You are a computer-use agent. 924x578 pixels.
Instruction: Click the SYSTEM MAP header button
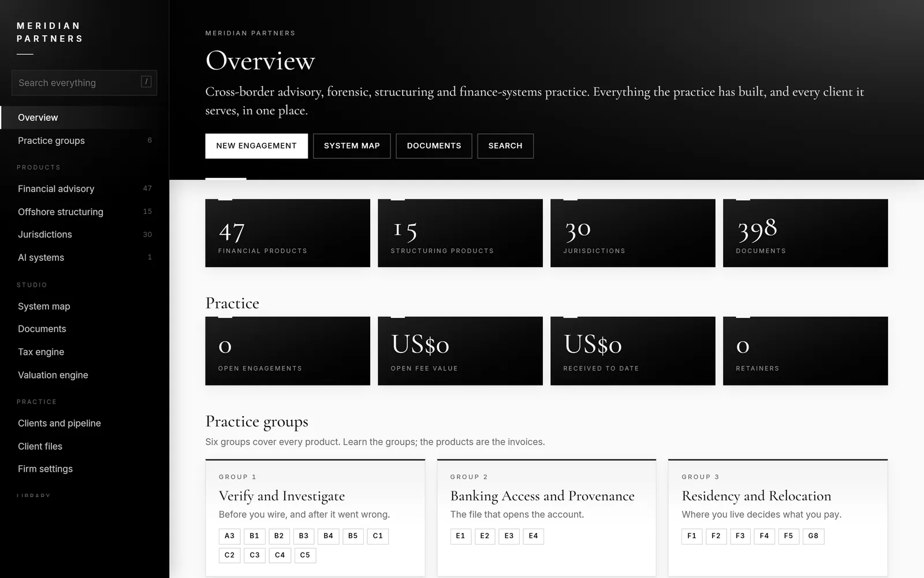pos(352,146)
